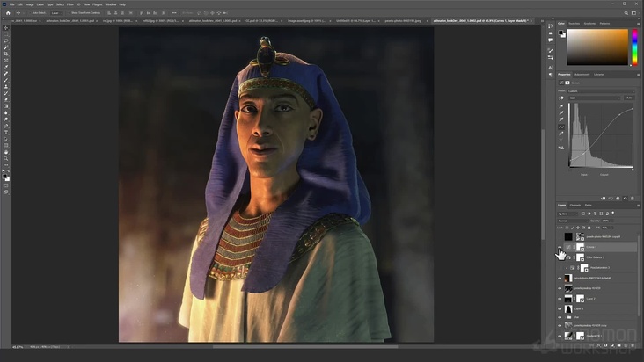Image resolution: width=644 pixels, height=362 pixels.
Task: Pick a color in the Color panel field
Action: click(x=597, y=47)
